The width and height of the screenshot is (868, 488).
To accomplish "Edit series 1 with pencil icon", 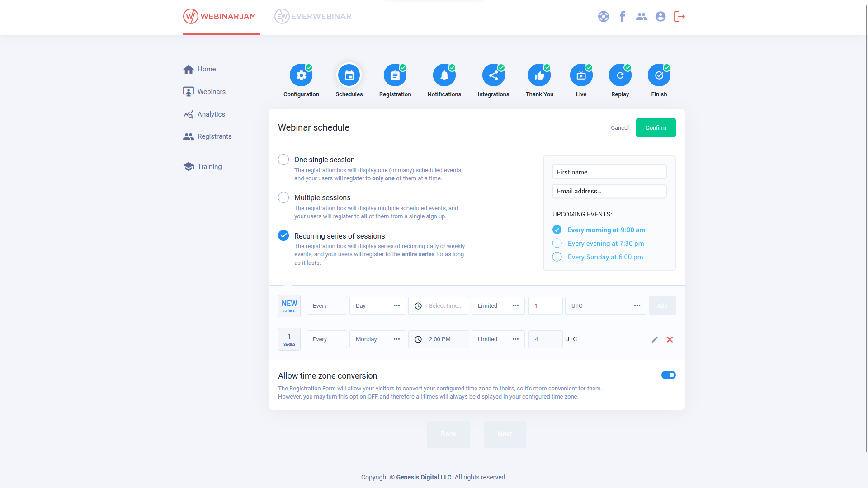I will point(655,339).
